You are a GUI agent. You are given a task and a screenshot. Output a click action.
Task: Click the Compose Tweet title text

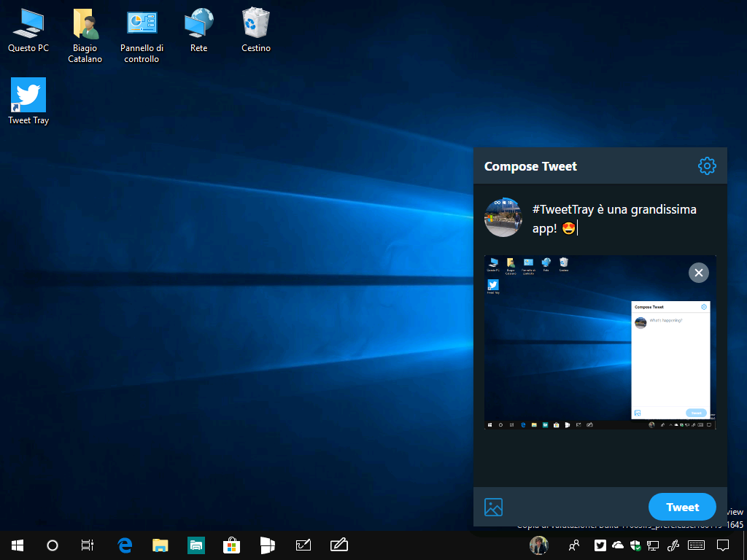(530, 166)
